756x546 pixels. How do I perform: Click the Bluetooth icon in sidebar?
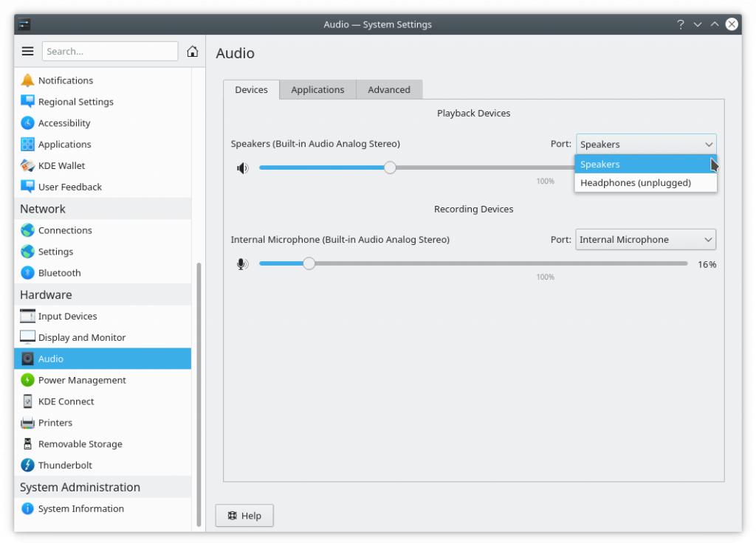point(27,273)
